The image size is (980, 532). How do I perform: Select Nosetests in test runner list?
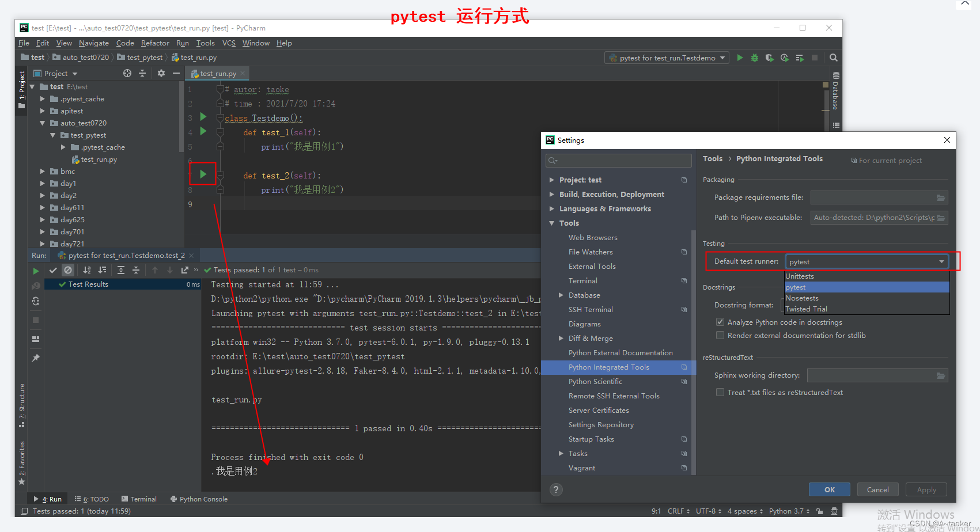click(867, 298)
